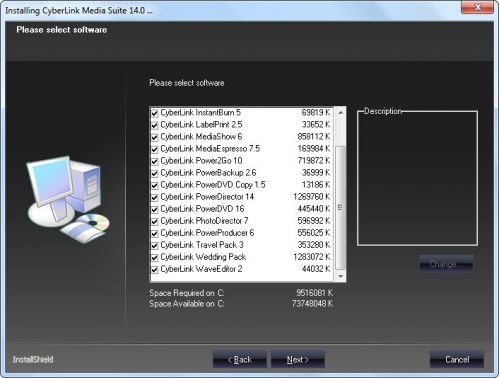Click Next to continue installation

[298, 359]
